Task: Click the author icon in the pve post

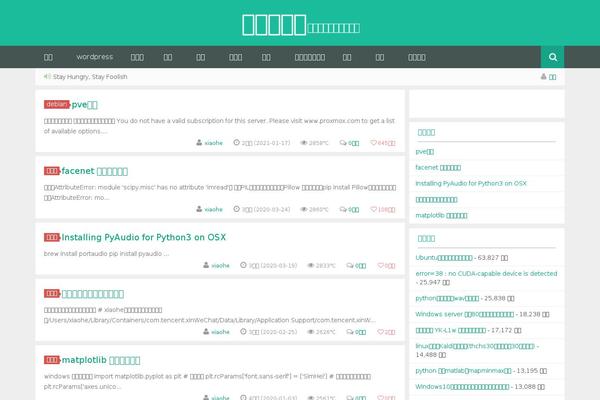Action: click(199, 142)
